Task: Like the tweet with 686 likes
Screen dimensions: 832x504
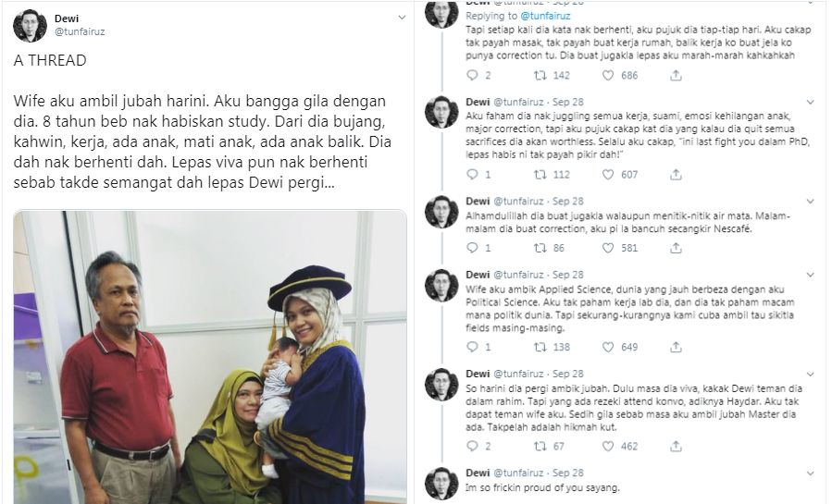Action: point(608,76)
